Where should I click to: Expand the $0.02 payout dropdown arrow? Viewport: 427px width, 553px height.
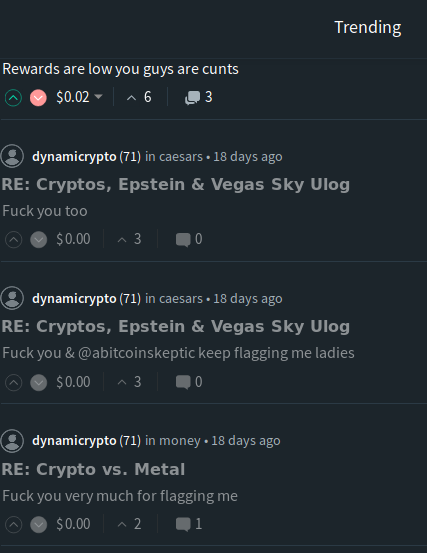pyautogui.click(x=98, y=97)
